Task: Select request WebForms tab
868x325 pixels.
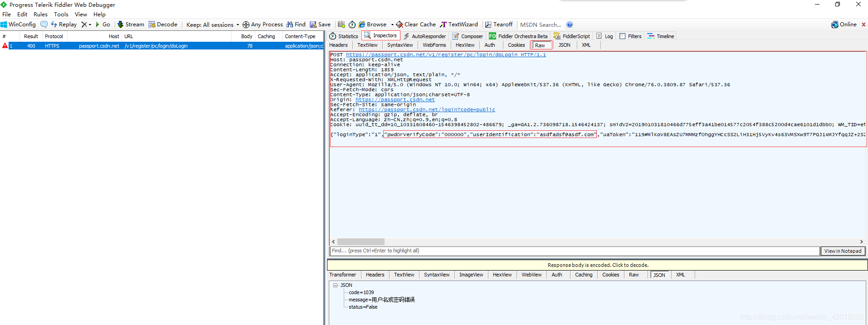Action: click(434, 45)
